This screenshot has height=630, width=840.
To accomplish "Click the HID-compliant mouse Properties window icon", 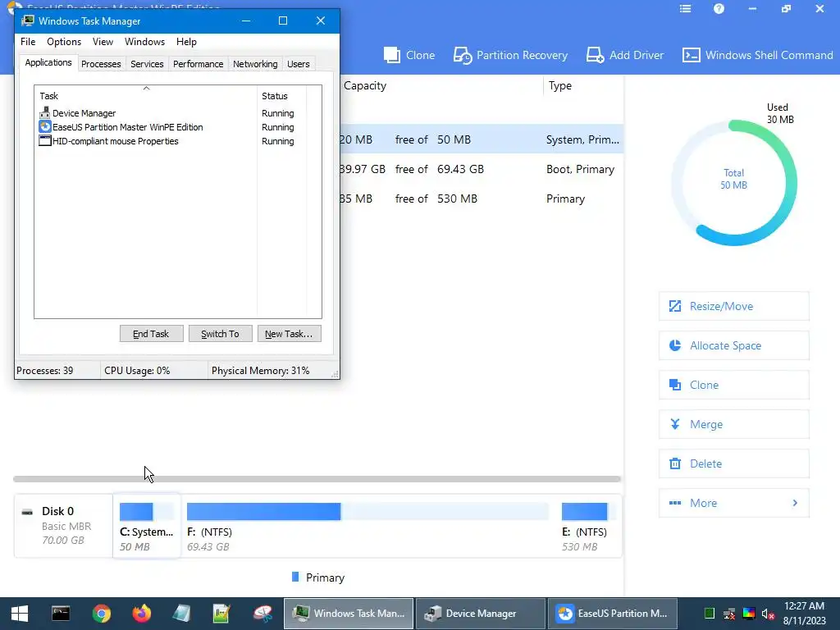I will (45, 141).
